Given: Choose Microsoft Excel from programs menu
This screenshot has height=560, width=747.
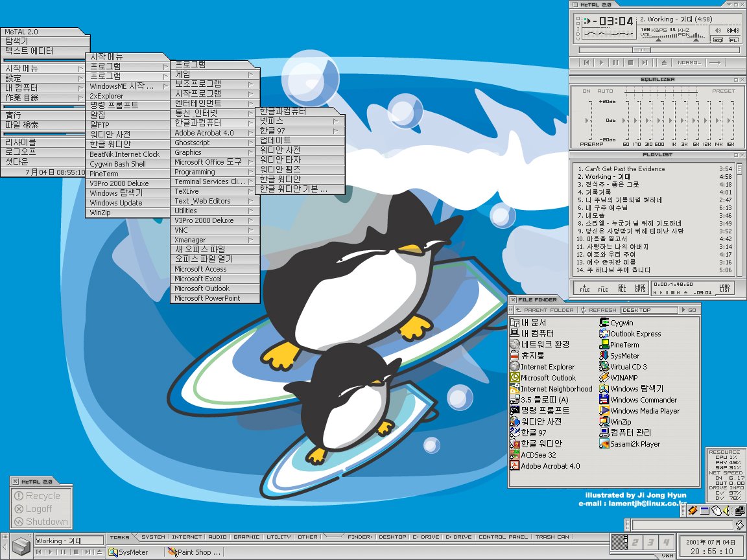Looking at the screenshot, I should [215, 279].
